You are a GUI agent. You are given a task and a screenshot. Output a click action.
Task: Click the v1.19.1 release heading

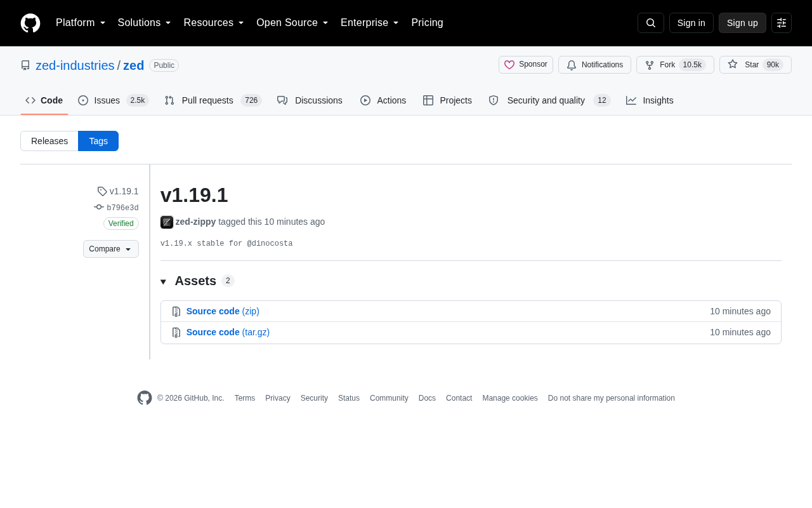(194, 195)
